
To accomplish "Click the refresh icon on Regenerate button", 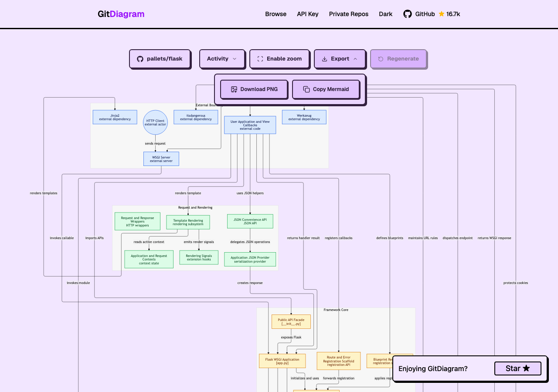I will pos(381,59).
